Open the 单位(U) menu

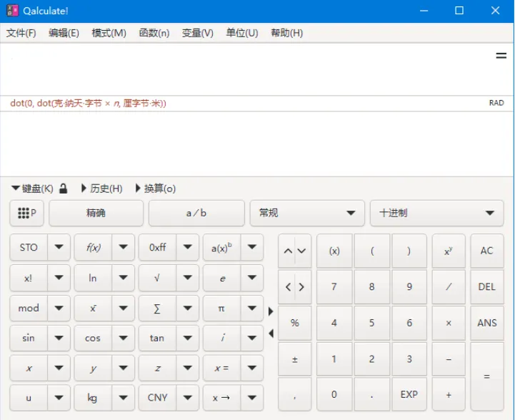point(242,33)
